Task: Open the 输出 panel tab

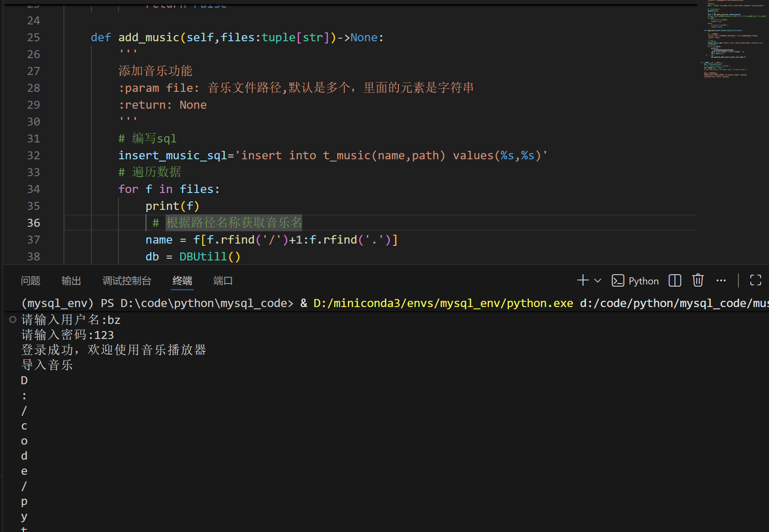Action: pyautogui.click(x=71, y=281)
